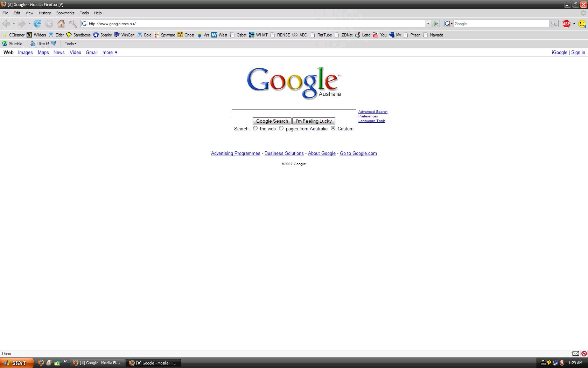Click the Stop loading button
Viewport: 588px width, 368px height.
click(49, 23)
